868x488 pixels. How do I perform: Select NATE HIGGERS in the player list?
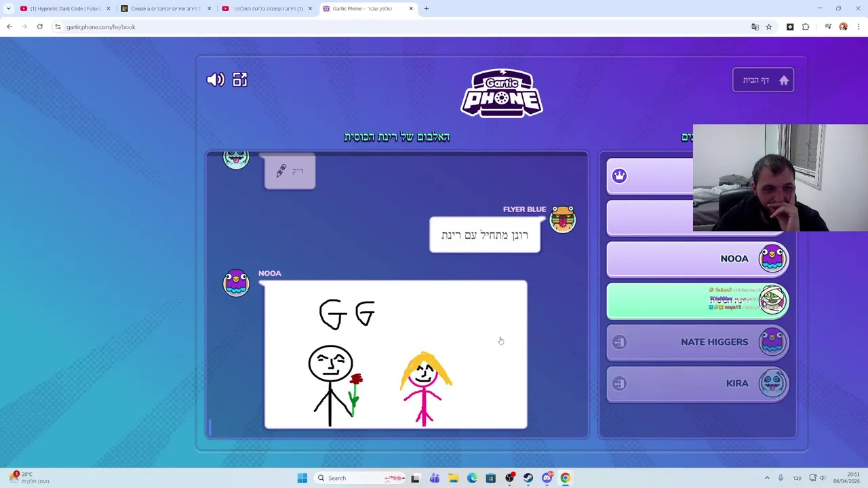[698, 342]
